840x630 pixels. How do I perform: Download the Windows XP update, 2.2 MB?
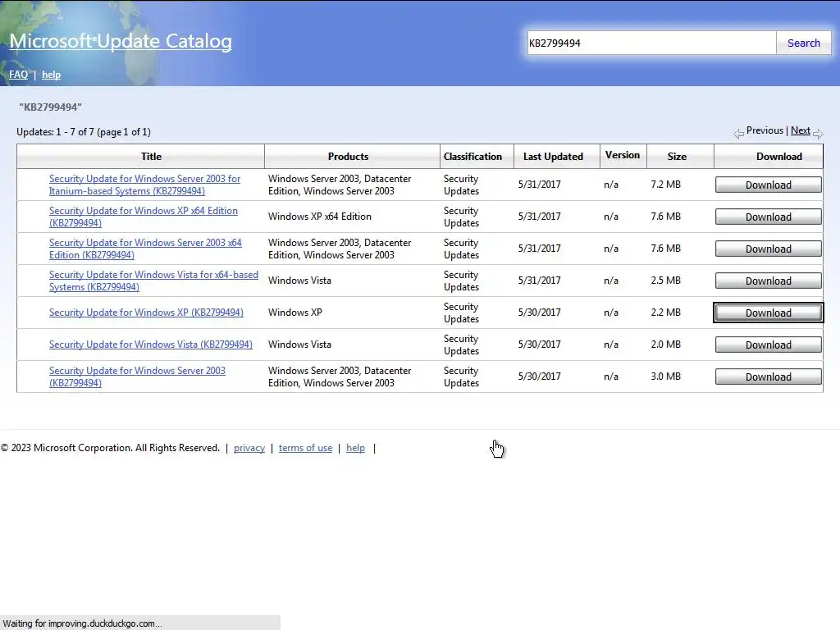click(x=768, y=313)
